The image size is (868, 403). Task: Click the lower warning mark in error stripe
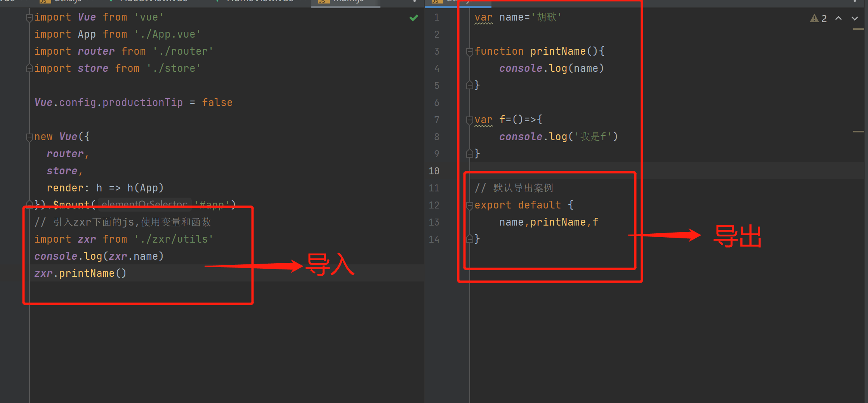click(858, 132)
